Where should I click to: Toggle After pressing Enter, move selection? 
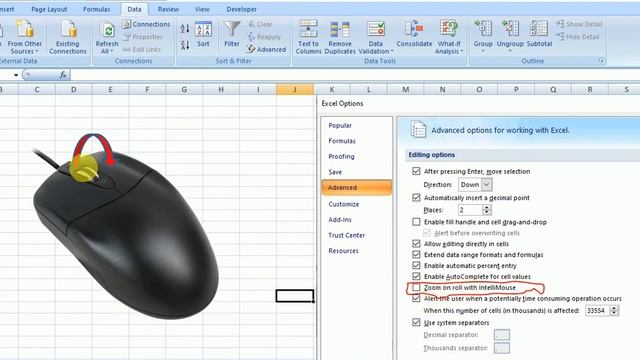[416, 171]
